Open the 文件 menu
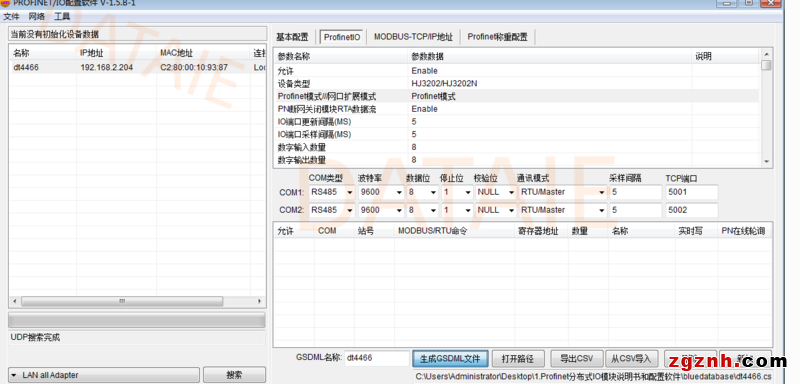The image size is (800, 384). click(x=11, y=16)
